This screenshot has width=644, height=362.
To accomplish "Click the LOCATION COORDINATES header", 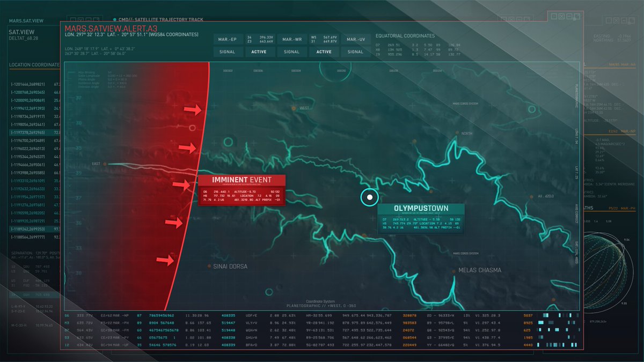I will point(34,65).
